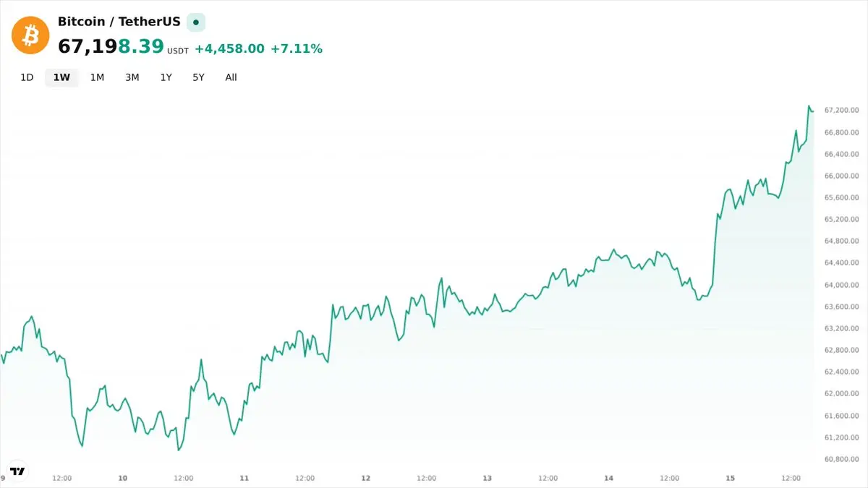Choose the 5Y range option
Viewport: 868px width, 488px height.
pos(198,77)
